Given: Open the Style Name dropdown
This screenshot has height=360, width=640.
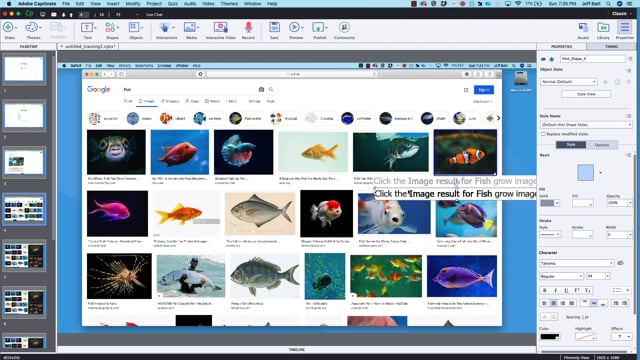Looking at the screenshot, I should click(x=586, y=124).
